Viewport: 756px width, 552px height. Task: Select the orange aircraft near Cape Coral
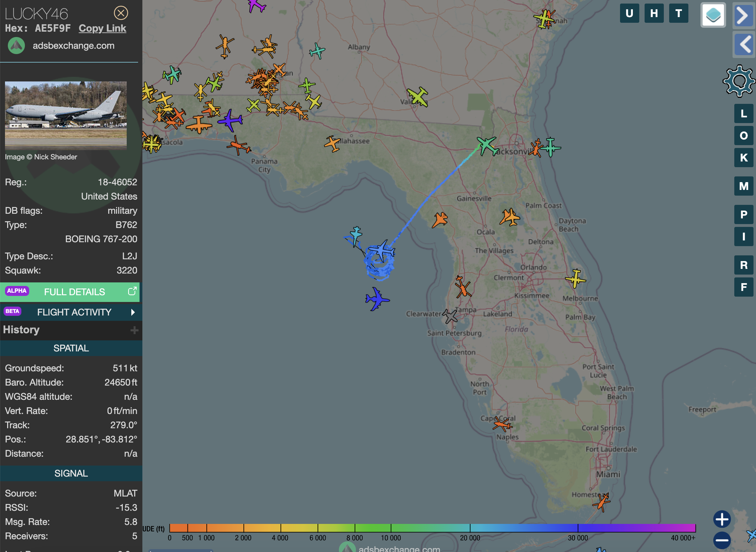(502, 424)
